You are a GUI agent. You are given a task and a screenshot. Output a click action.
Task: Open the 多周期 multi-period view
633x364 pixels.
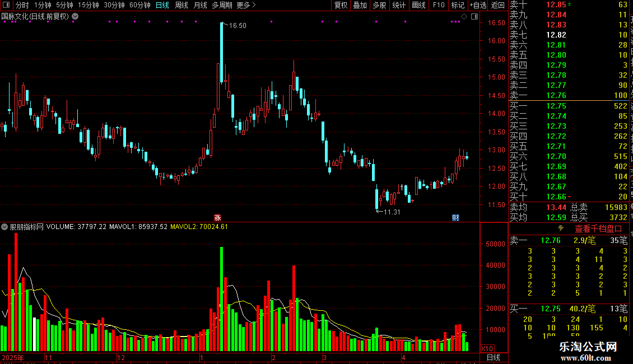(222, 5)
